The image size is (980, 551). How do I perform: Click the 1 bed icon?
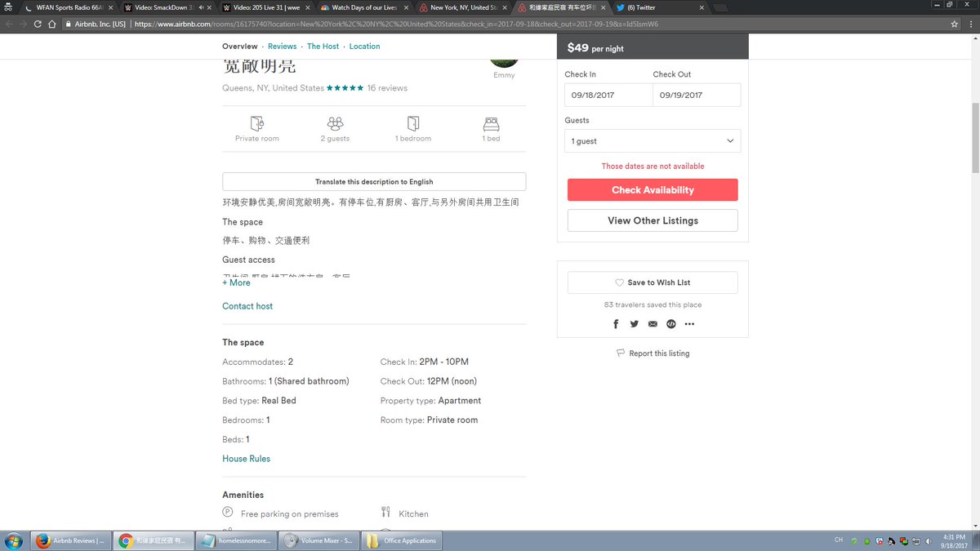(x=491, y=124)
